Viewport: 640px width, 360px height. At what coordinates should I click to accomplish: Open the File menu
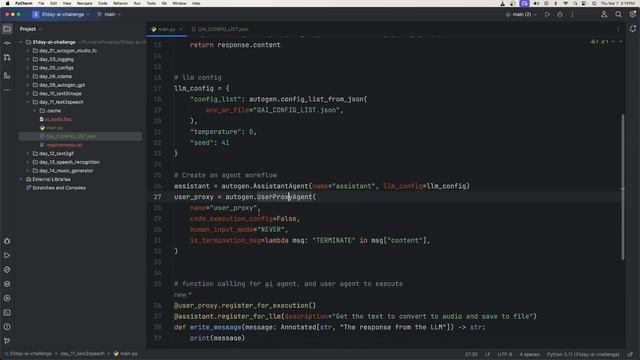pyautogui.click(x=41, y=3)
